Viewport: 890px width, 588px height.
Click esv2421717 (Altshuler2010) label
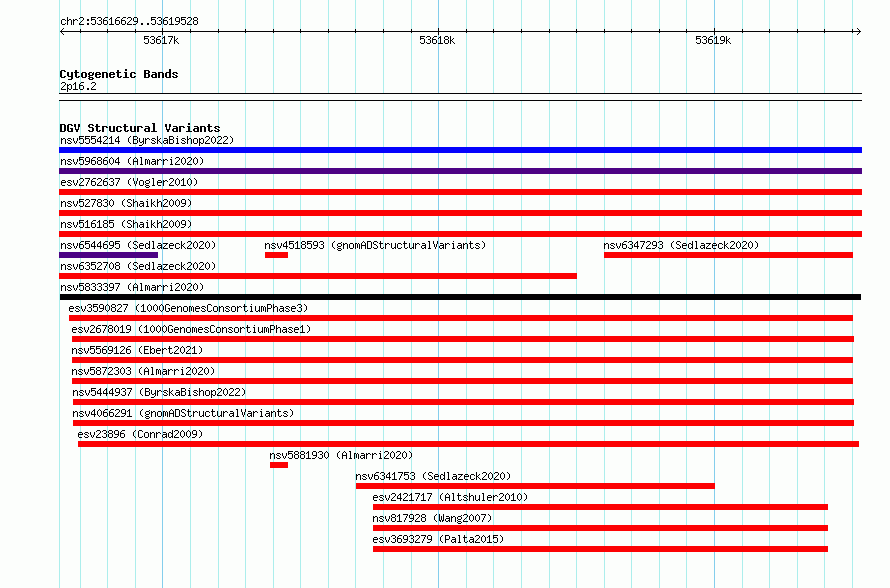coord(450,497)
